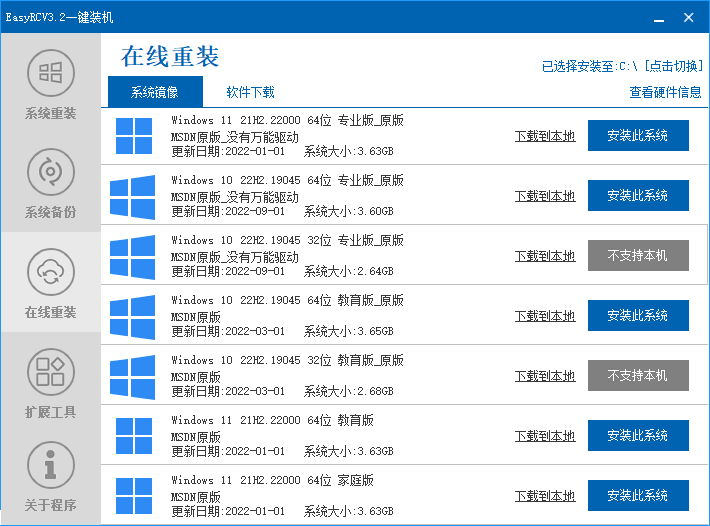Click 系统大小:2.64GB text
This screenshot has width=710, height=526.
tap(348, 272)
